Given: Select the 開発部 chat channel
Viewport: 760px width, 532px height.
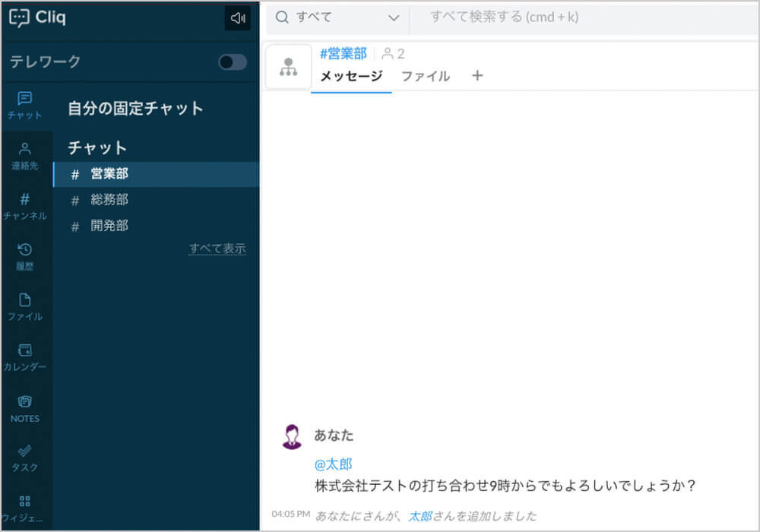Looking at the screenshot, I should point(109,226).
